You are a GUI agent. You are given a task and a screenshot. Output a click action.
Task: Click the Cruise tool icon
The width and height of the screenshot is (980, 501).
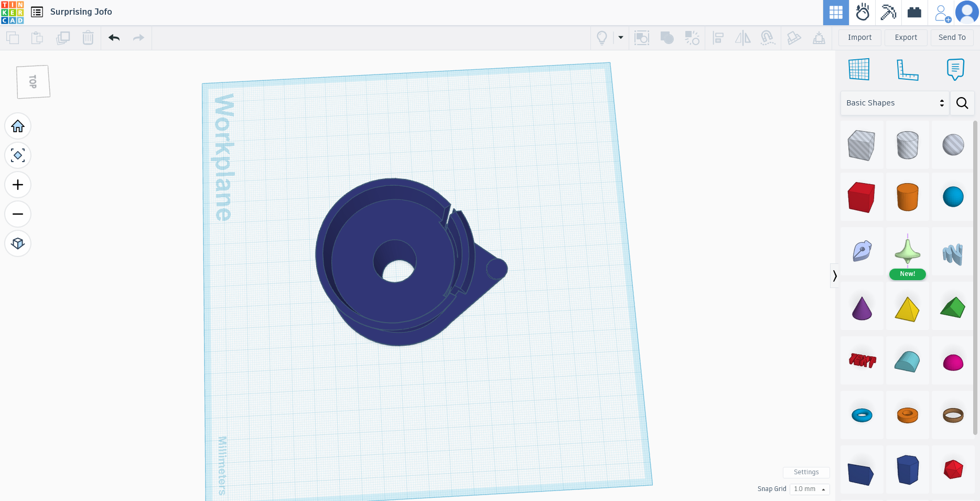[768, 38]
